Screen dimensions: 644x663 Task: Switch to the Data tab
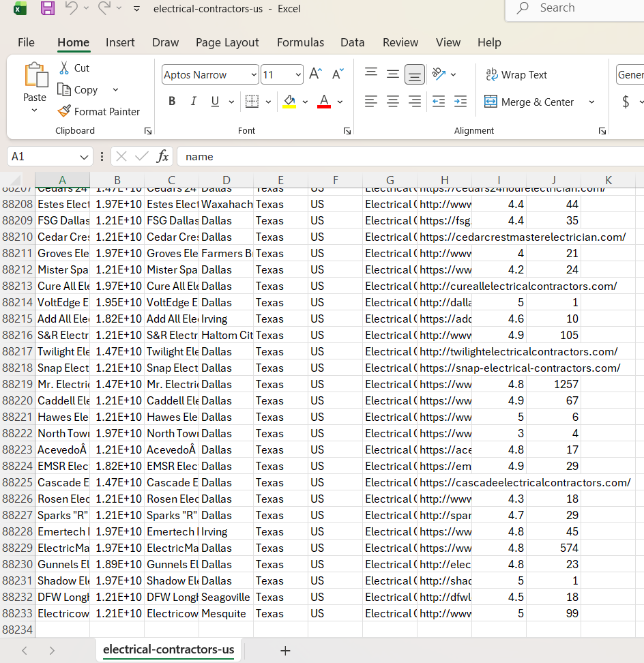click(x=352, y=42)
